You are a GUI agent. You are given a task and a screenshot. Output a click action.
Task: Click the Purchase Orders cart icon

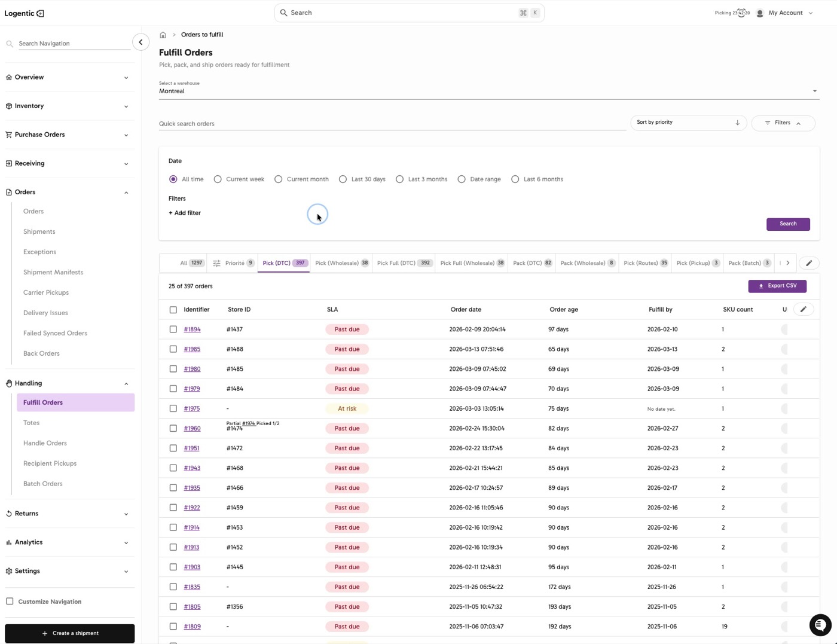[8, 135]
